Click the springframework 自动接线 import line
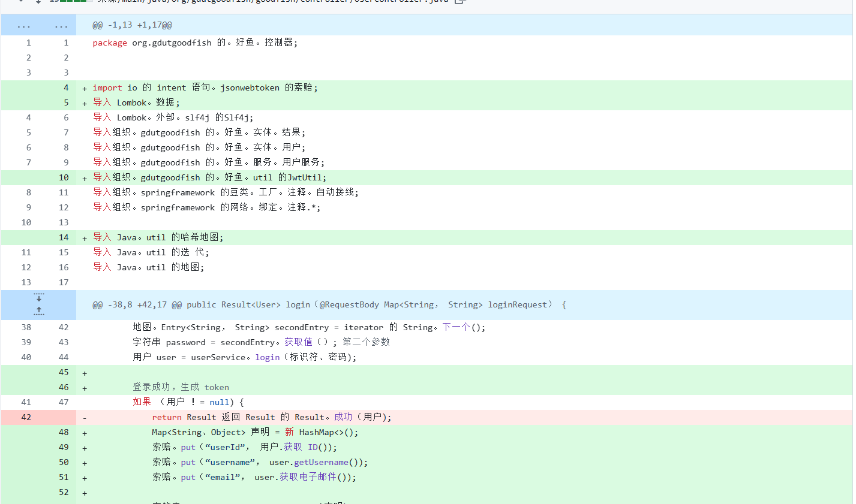Screen dimensions: 856x504 click(x=226, y=192)
